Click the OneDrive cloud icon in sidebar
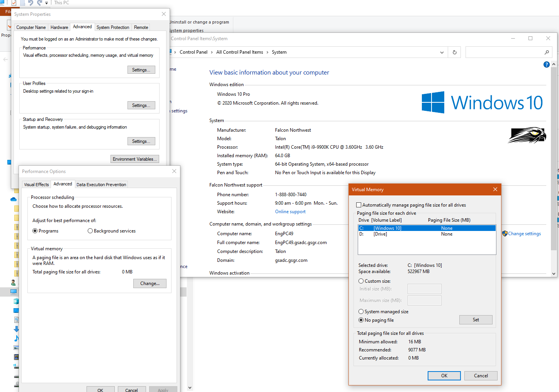Viewport: 559px width, 392px height. pyautogui.click(x=14, y=199)
